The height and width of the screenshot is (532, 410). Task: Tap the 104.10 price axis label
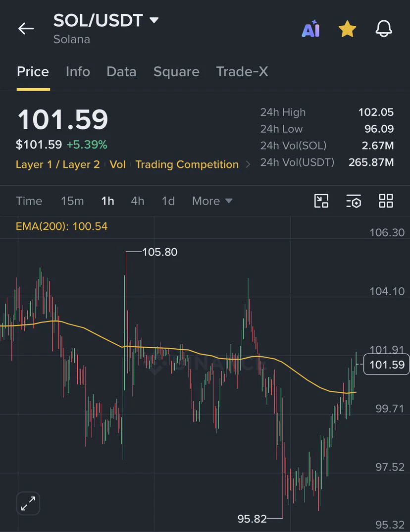tap(387, 291)
